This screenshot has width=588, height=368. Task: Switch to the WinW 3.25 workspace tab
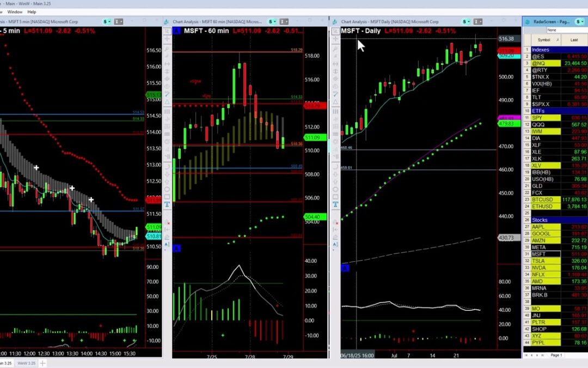pos(26,363)
